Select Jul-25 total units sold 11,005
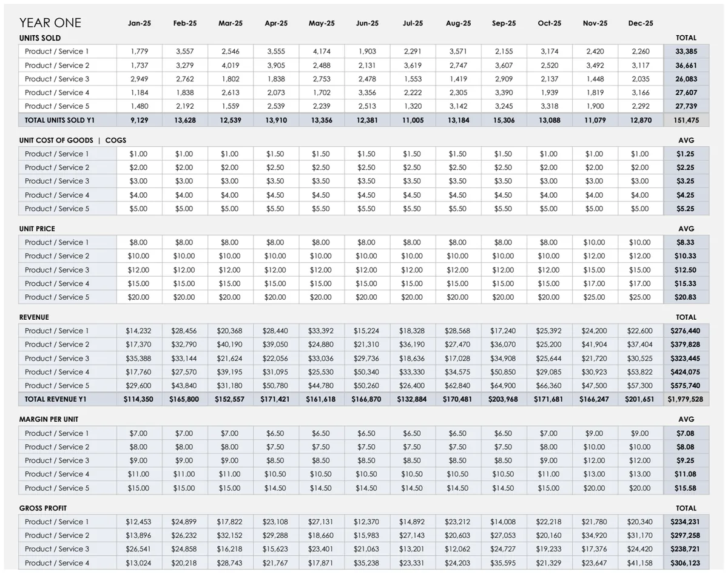The width and height of the screenshot is (728, 574). pyautogui.click(x=413, y=120)
